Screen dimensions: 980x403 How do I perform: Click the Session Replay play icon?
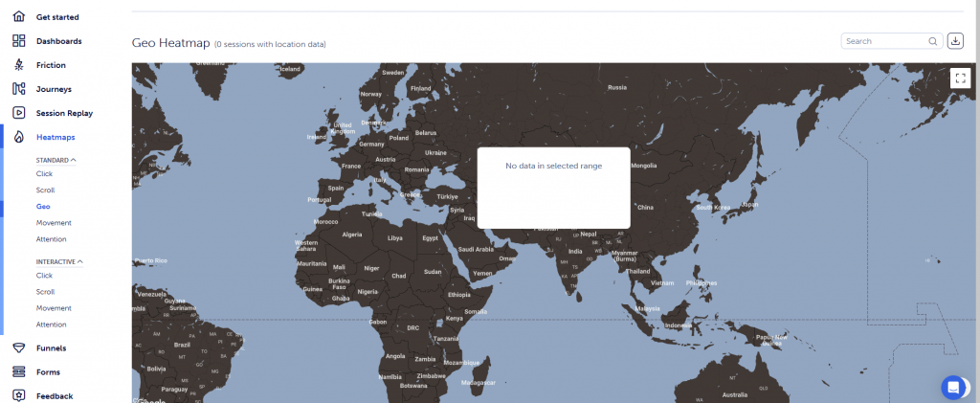(18, 113)
